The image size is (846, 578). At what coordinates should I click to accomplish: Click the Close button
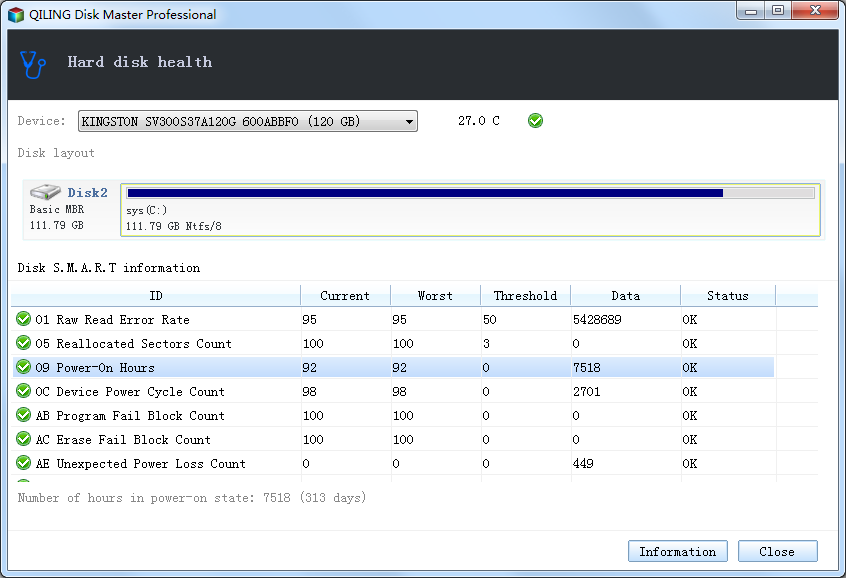coord(777,551)
